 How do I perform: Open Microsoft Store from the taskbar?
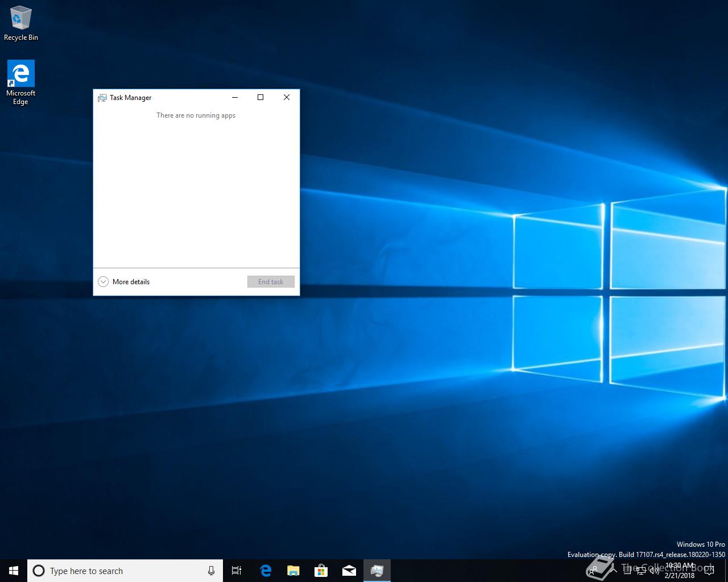pos(321,571)
